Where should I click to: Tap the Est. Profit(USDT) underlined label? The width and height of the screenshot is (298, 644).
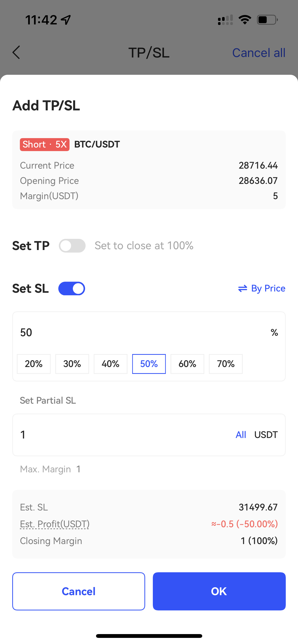(55, 524)
